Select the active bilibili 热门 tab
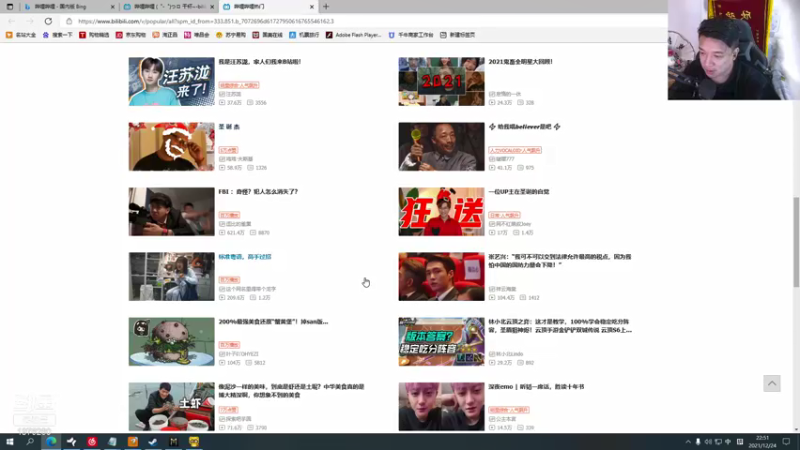The height and width of the screenshot is (450, 800). coord(268,7)
